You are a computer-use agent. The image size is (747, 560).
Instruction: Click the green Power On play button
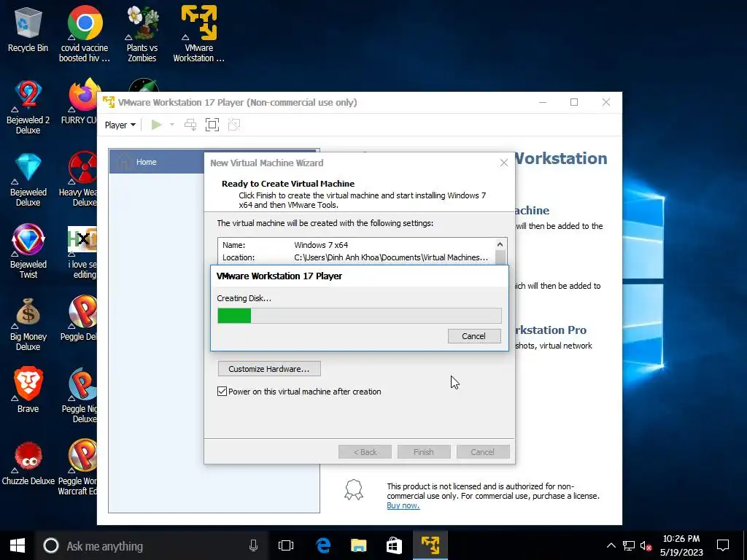coord(156,125)
